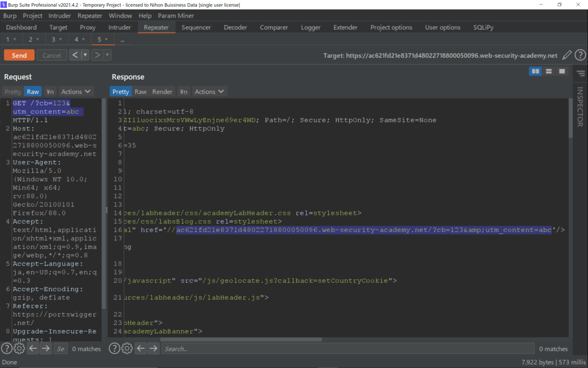The width and height of the screenshot is (588, 368).
Task: Switch to the Project options tab
Action: point(392,27)
